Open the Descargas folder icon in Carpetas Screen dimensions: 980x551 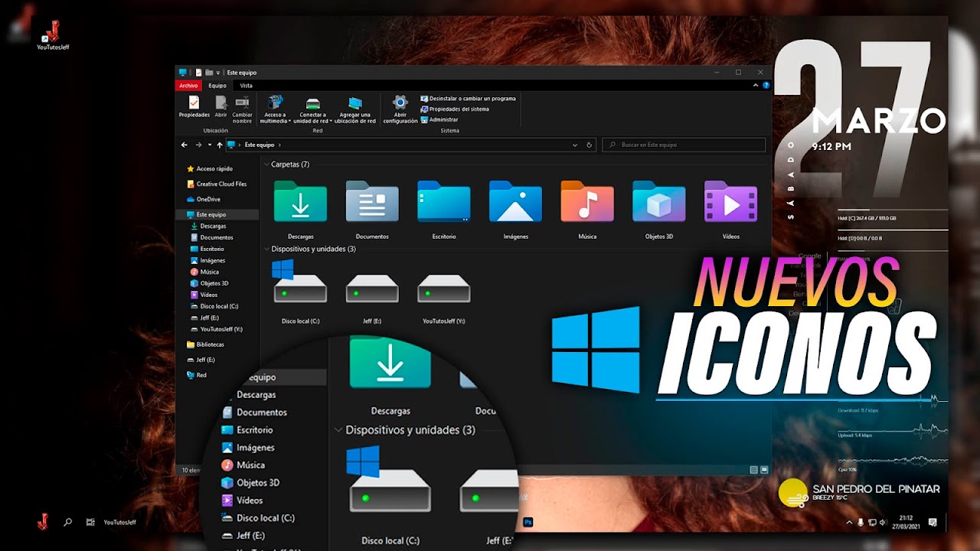300,202
